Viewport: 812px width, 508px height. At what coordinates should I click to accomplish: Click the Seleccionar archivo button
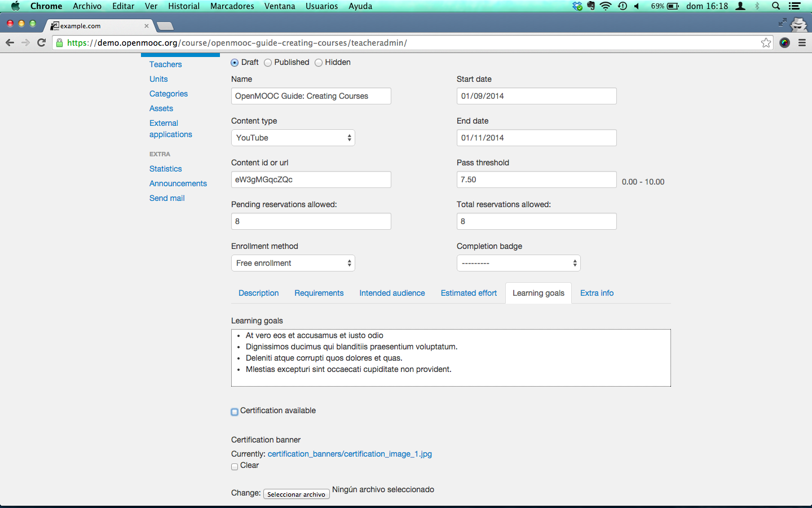297,494
